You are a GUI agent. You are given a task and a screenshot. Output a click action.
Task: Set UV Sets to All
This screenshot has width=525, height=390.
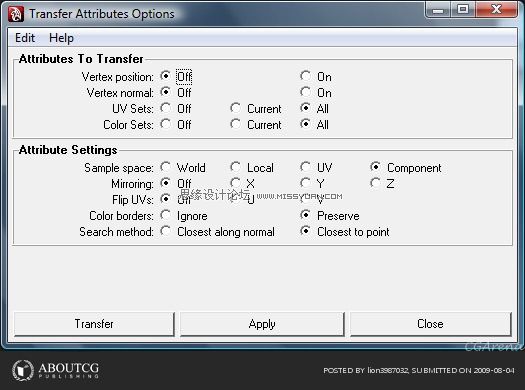click(305, 108)
